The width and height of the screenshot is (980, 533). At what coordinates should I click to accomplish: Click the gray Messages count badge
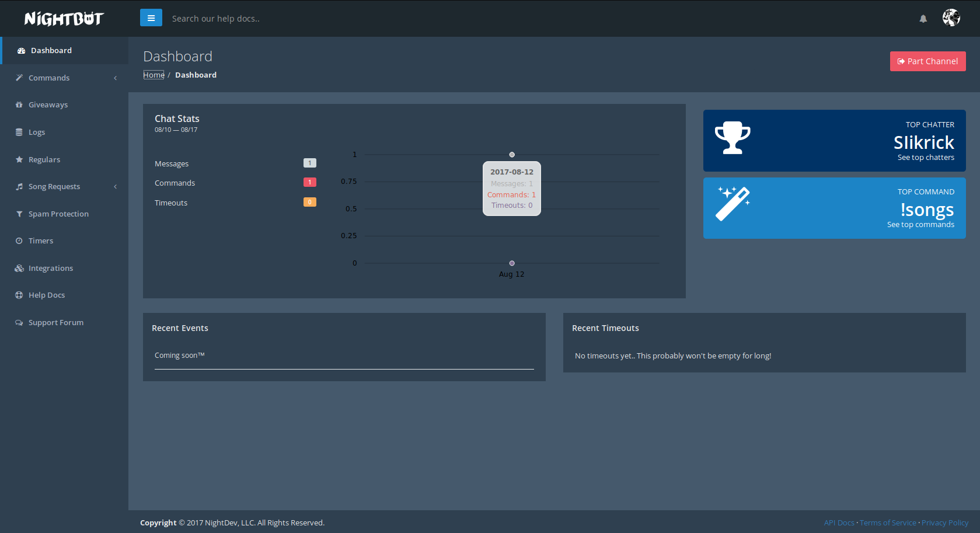[x=310, y=163]
